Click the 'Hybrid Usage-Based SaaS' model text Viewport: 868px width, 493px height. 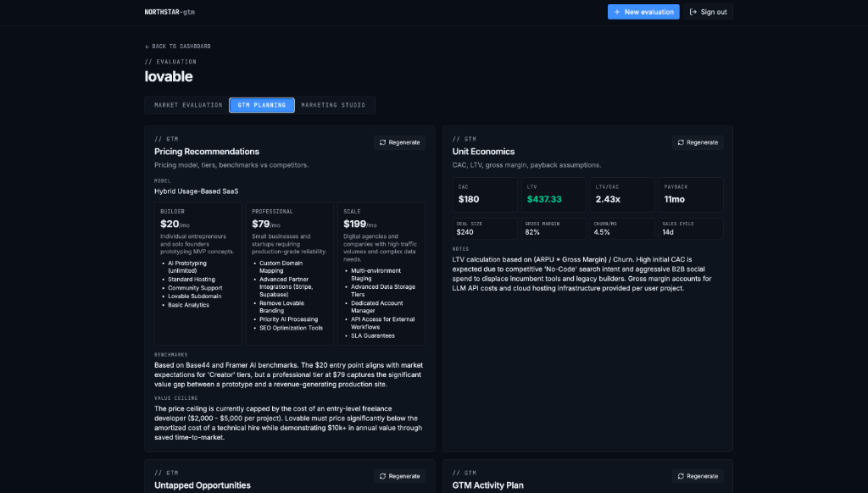tap(196, 191)
